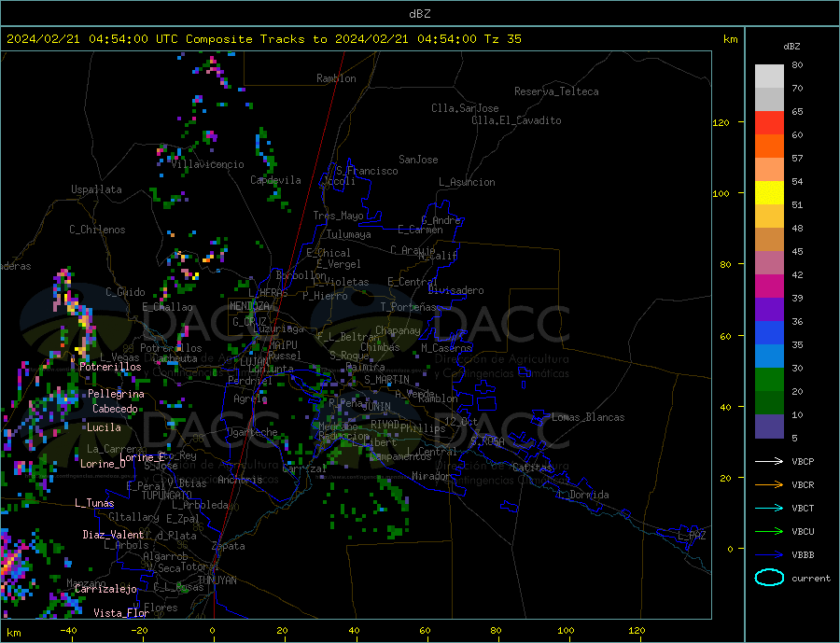Screen dimensions: 840x643
Task: Click the L_PAZ label on map
Action: pyautogui.click(x=692, y=536)
